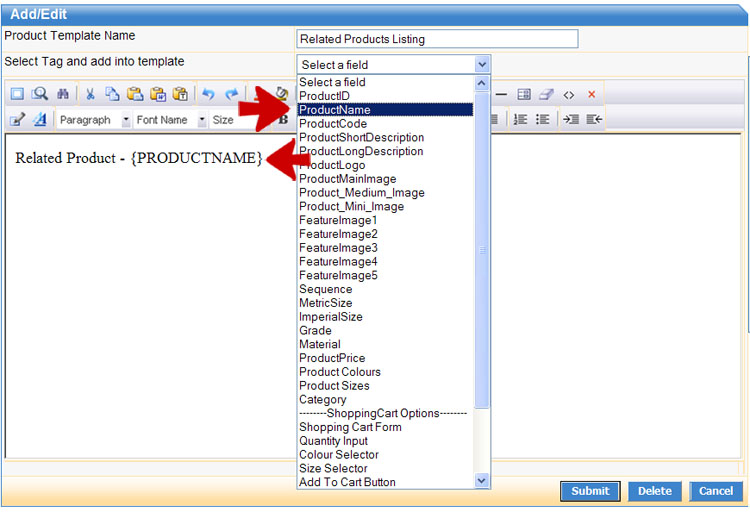Click the paste as plain text icon
Viewport: 750px width, 512px height.
pos(180,94)
